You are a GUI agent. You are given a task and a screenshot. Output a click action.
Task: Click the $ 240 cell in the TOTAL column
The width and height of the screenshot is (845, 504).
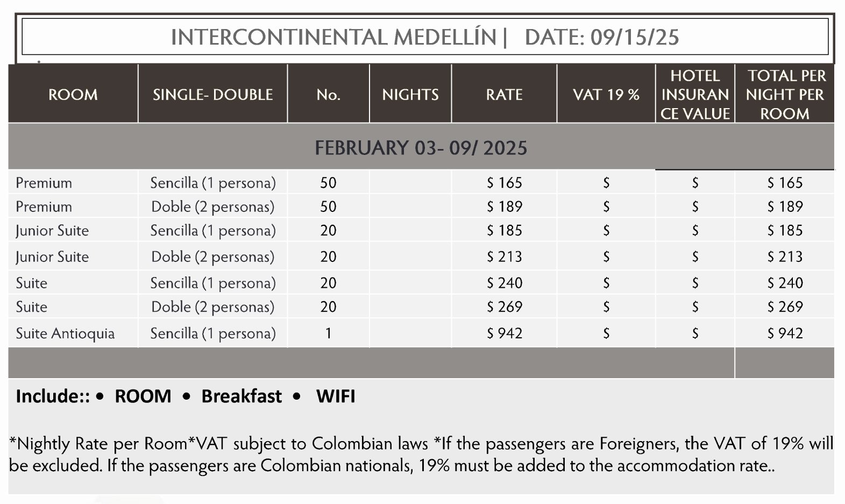tap(785, 283)
